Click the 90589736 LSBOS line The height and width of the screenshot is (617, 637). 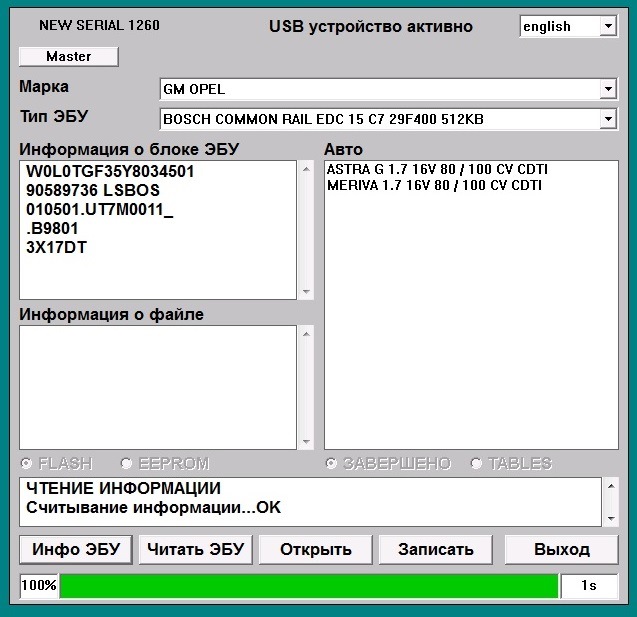click(93, 190)
